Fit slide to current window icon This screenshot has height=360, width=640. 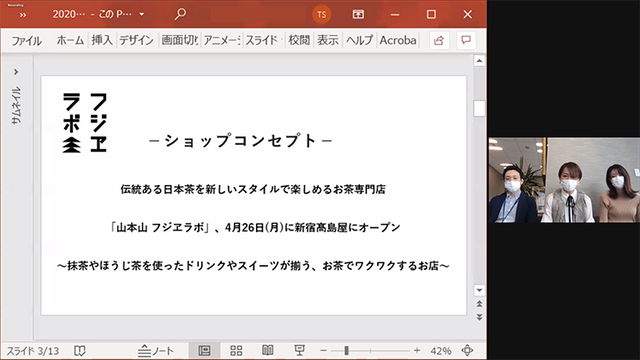467,350
